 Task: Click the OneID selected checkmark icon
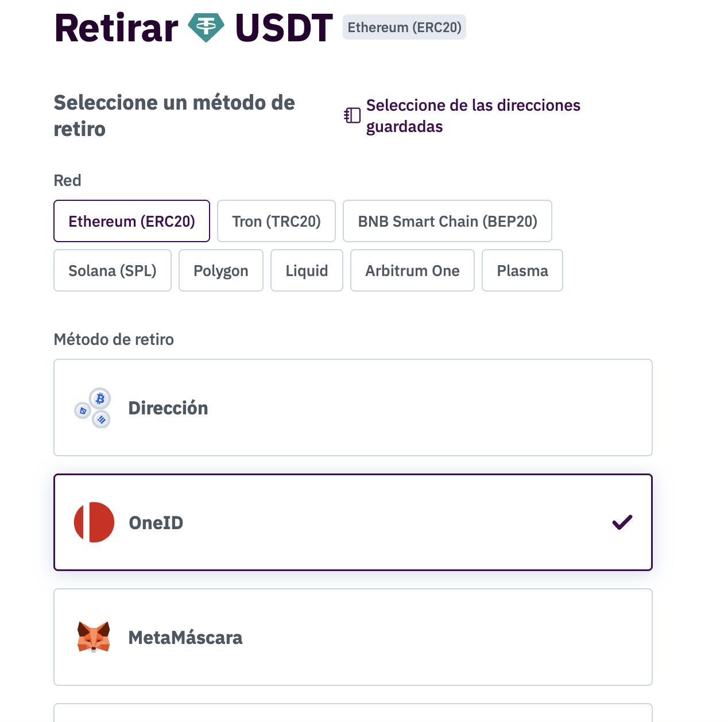(x=622, y=522)
